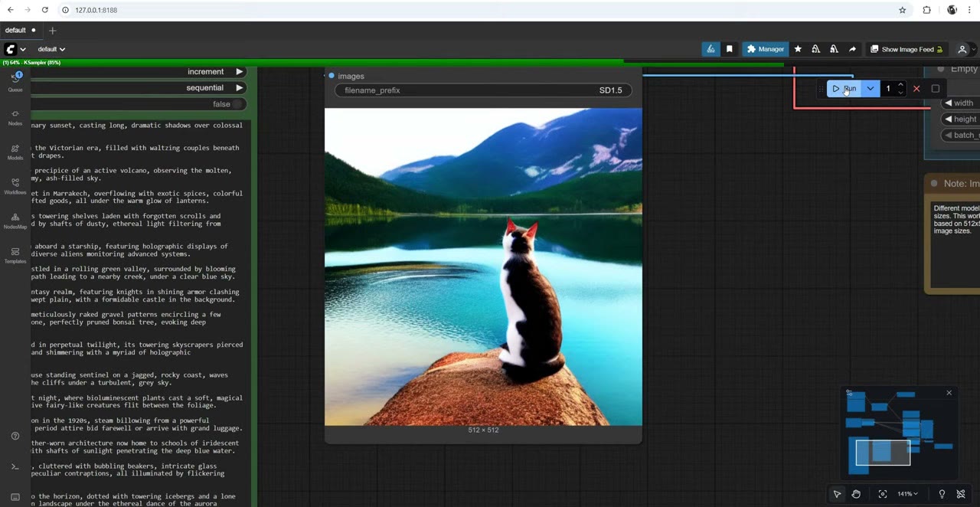This screenshot has width=980, height=507.
Task: Click the ComfyUI logo menu icon
Action: 11,49
